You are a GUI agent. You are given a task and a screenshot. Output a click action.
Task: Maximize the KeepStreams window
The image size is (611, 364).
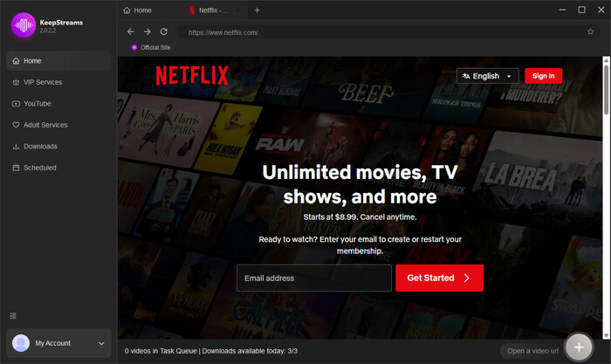[582, 10]
